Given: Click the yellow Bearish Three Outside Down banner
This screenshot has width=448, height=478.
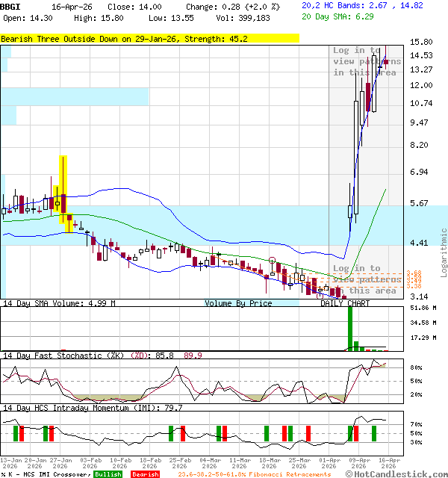Looking at the screenshot, I should click(x=149, y=38).
